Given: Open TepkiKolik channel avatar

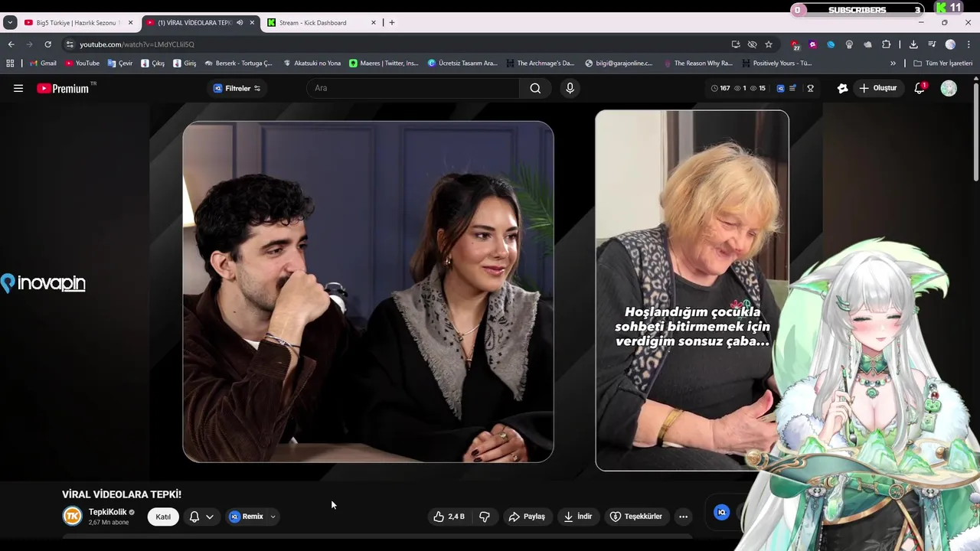Looking at the screenshot, I should 72,517.
